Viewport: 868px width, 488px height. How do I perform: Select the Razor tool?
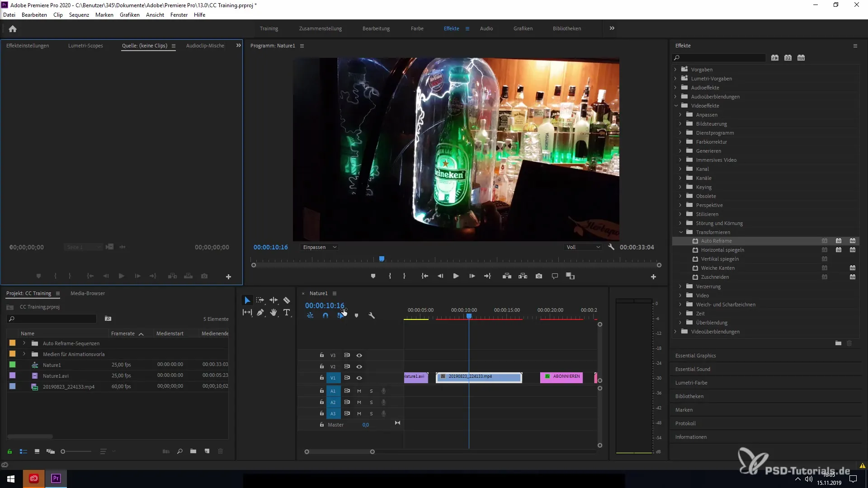point(287,300)
